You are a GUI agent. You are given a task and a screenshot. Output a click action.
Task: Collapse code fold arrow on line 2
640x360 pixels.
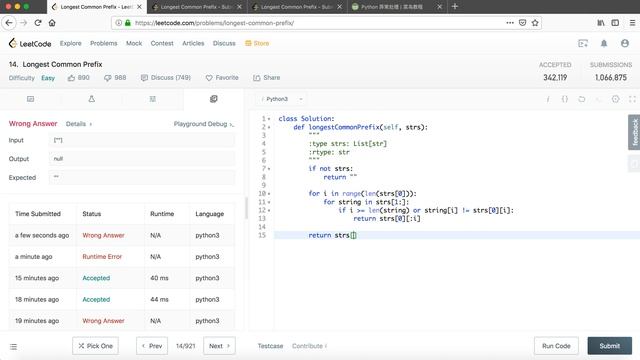click(x=269, y=127)
